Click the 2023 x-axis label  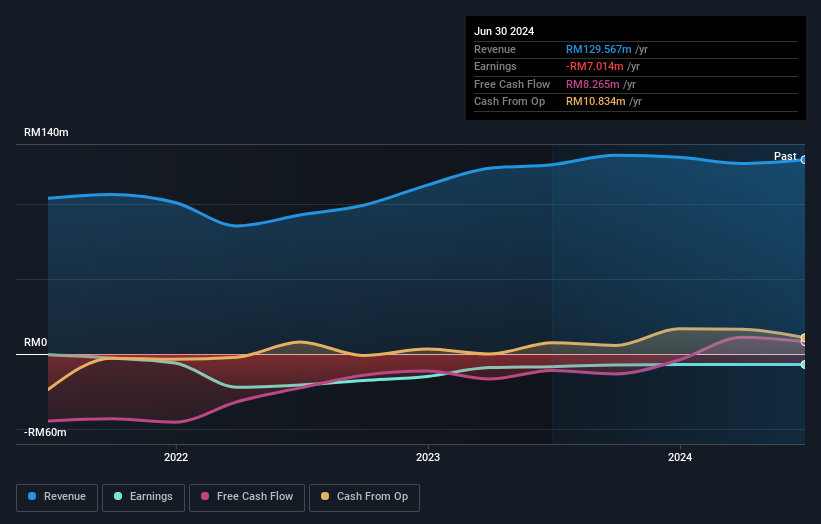coord(428,457)
